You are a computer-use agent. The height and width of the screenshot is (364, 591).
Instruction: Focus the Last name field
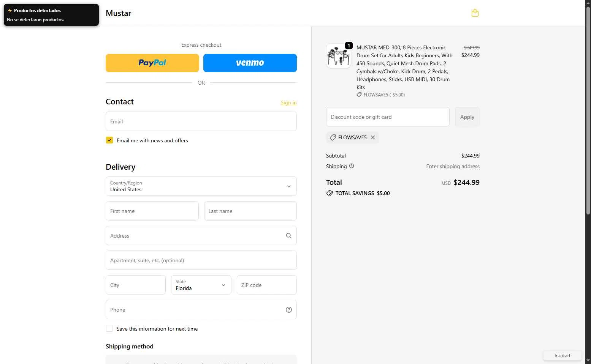pyautogui.click(x=250, y=211)
